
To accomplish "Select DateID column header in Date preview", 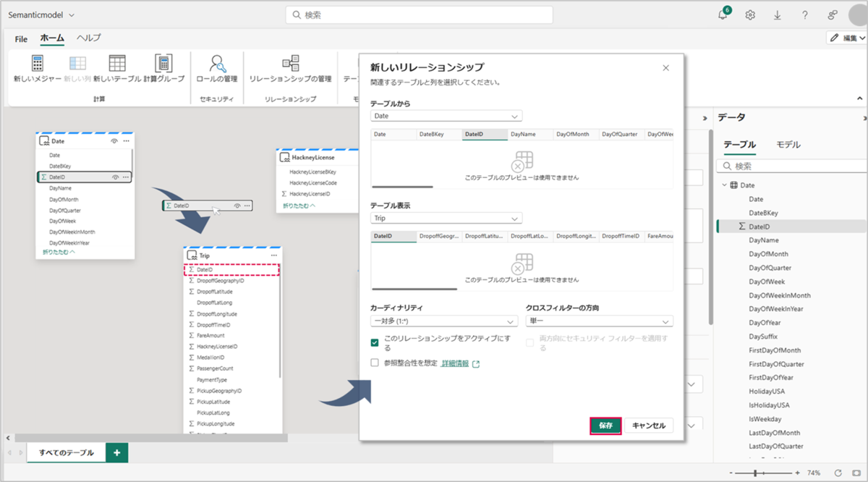I will click(x=485, y=135).
